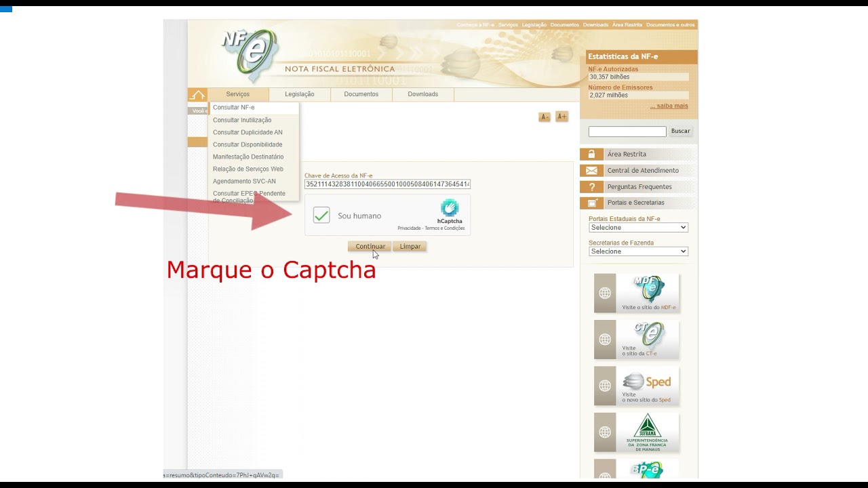This screenshot has height=488, width=868.
Task: Open the Legislação menu
Action: pyautogui.click(x=300, y=94)
